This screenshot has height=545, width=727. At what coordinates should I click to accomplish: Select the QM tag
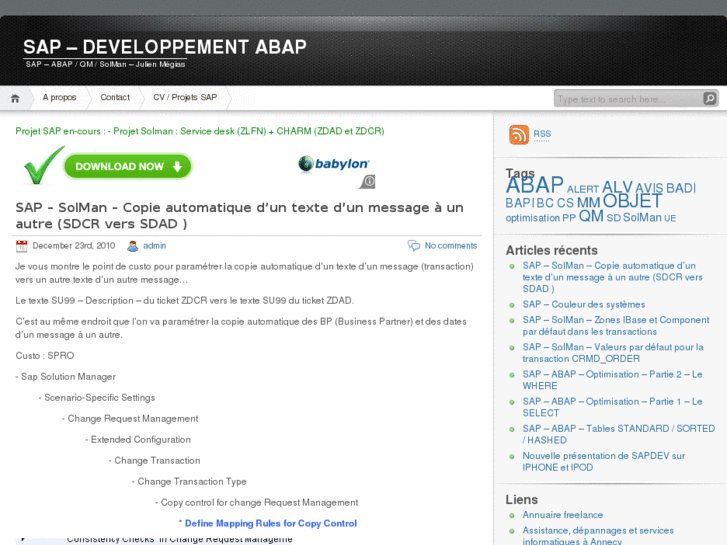pyautogui.click(x=591, y=216)
